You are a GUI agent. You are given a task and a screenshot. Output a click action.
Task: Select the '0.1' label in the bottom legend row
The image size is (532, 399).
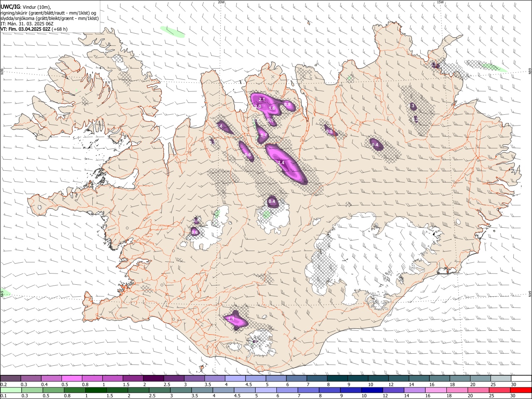[x=3, y=396]
